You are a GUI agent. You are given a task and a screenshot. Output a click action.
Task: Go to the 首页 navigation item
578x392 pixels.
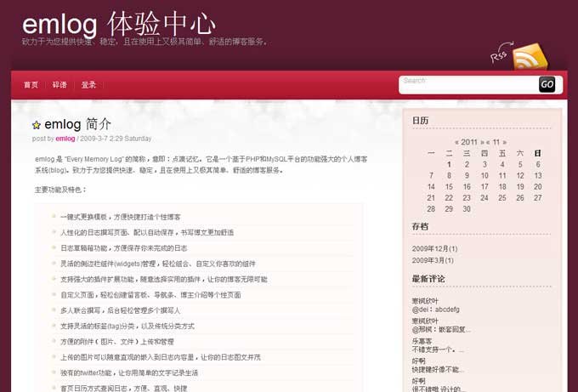[31, 85]
